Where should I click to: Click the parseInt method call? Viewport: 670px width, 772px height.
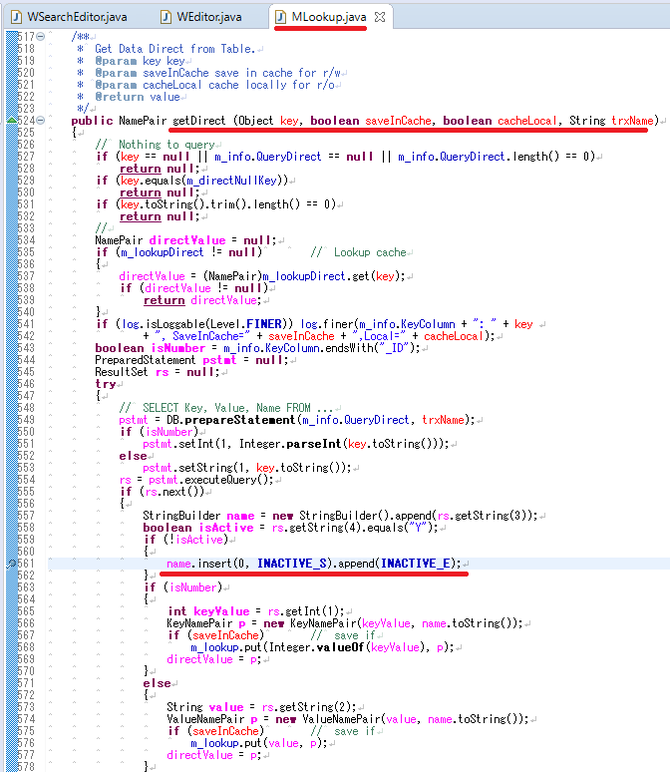(314, 444)
